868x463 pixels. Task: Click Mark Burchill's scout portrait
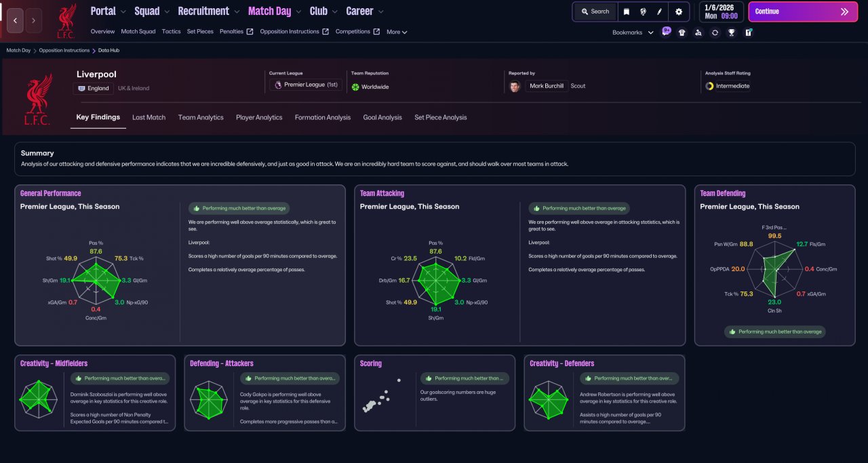point(515,86)
